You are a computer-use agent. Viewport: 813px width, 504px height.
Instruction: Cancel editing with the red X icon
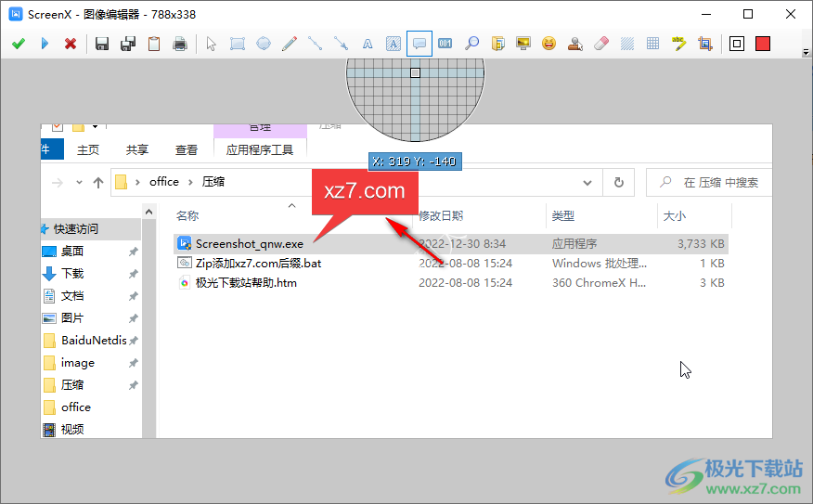coord(71,44)
